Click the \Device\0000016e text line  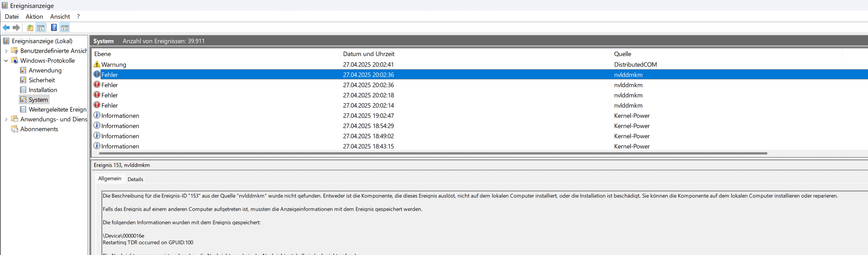point(123,236)
